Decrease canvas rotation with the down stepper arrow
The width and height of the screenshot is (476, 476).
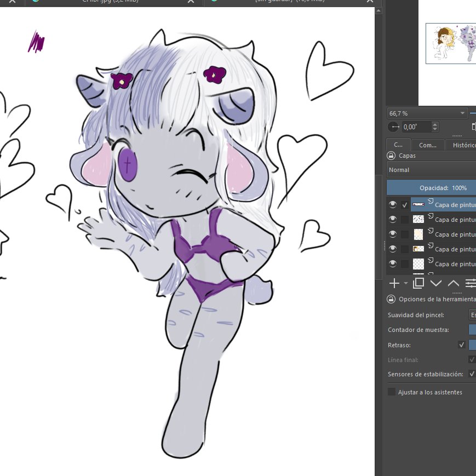(435, 130)
